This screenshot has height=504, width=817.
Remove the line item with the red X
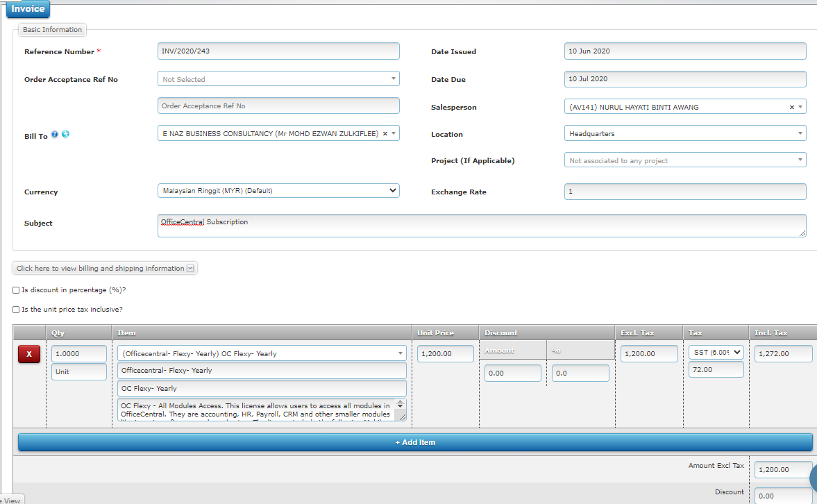point(29,354)
